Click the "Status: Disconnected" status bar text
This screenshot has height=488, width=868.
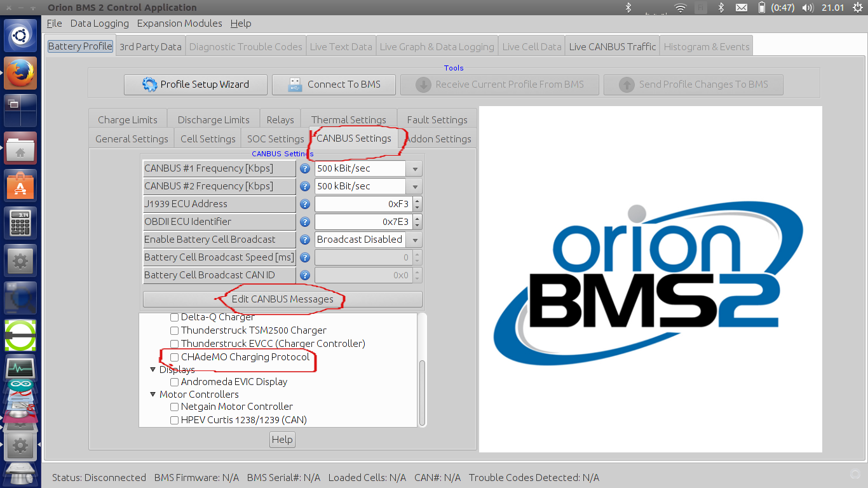99,477
